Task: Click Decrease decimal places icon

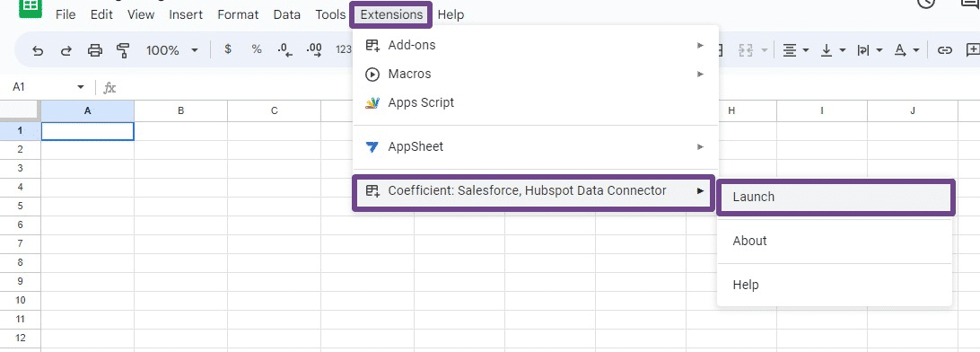Action: (285, 50)
